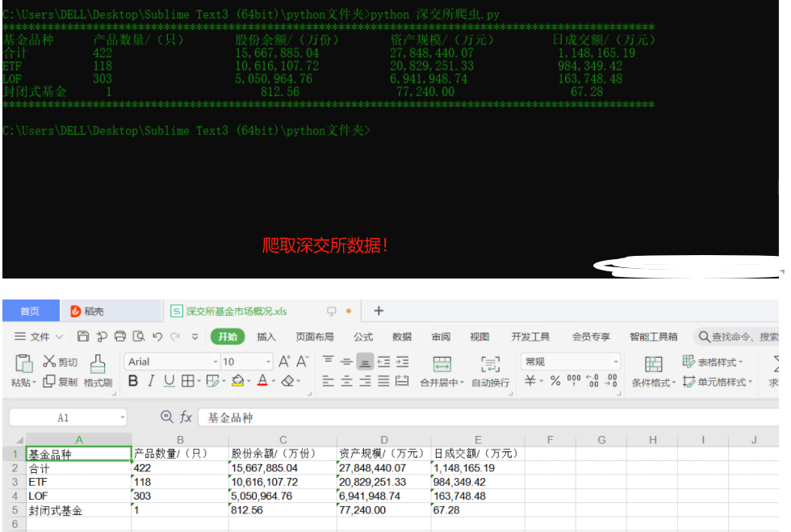Click the distributed alignment icon

tap(402, 380)
